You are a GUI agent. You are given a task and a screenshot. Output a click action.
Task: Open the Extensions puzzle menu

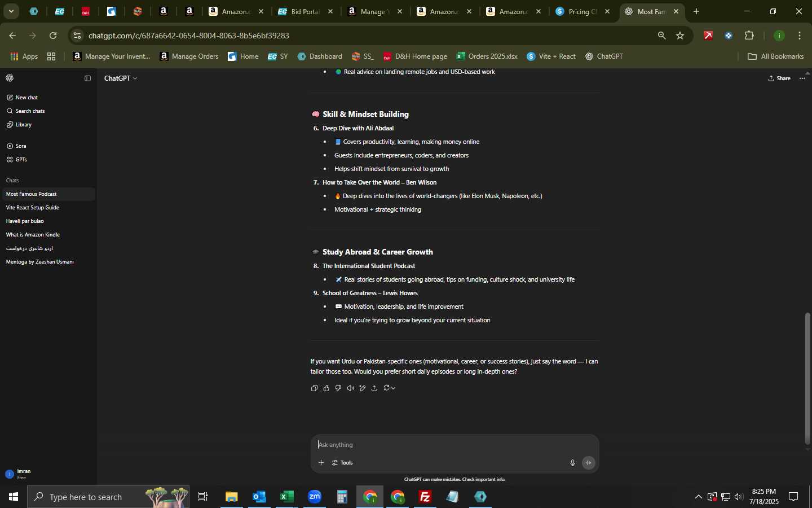[x=749, y=36]
